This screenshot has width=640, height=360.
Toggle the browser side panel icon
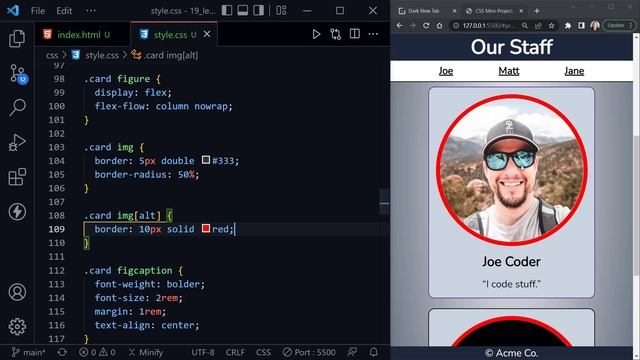(581, 25)
